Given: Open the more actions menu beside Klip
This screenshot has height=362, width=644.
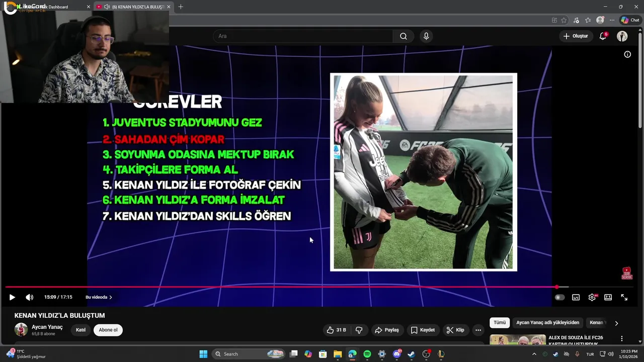Looking at the screenshot, I should pos(478,330).
